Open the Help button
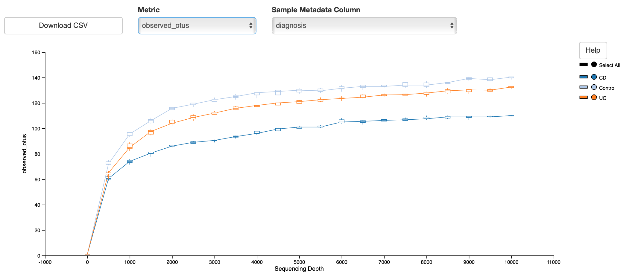This screenshot has width=644, height=274. [593, 50]
